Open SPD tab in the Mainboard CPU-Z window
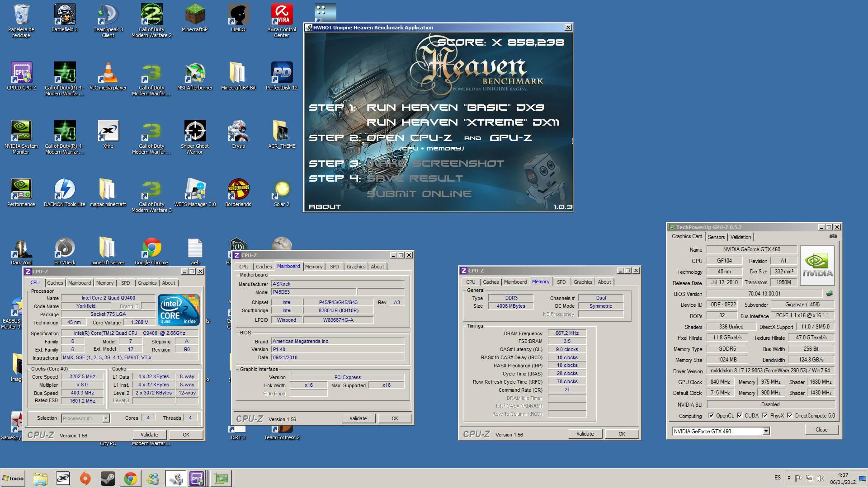868x488 pixels. pos(334,267)
